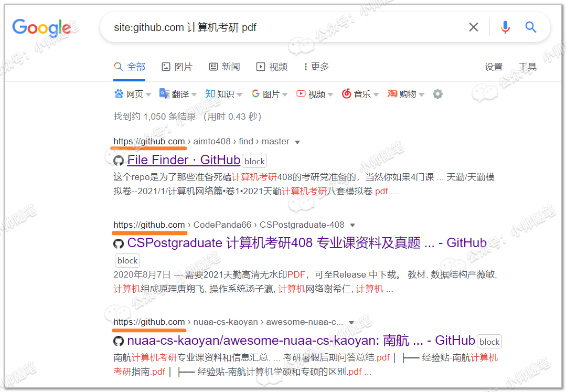
Task: Expand arrow after nuaa-cs-kaoyan › awesome-nuaa-c...
Action: coord(351,323)
